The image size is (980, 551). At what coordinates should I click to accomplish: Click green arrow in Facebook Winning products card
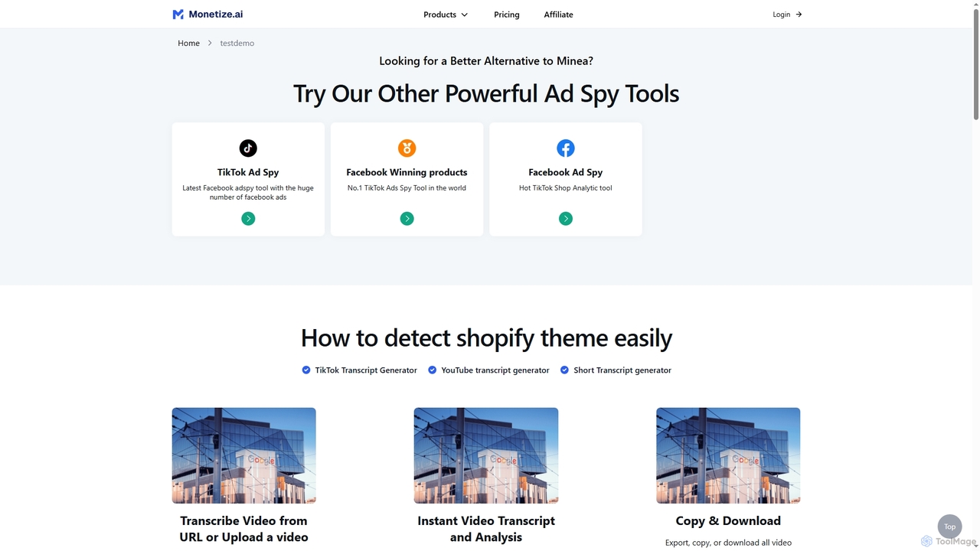point(407,219)
